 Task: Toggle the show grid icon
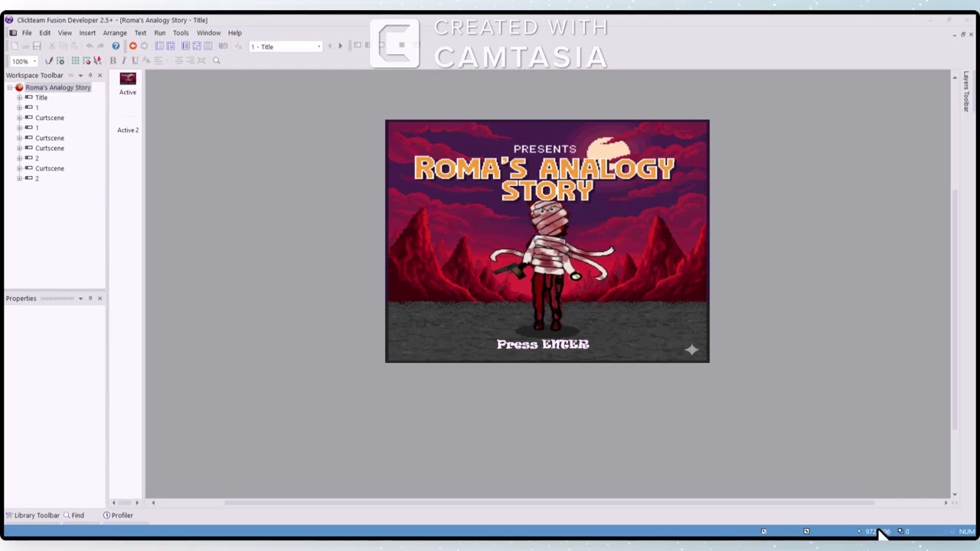[75, 60]
